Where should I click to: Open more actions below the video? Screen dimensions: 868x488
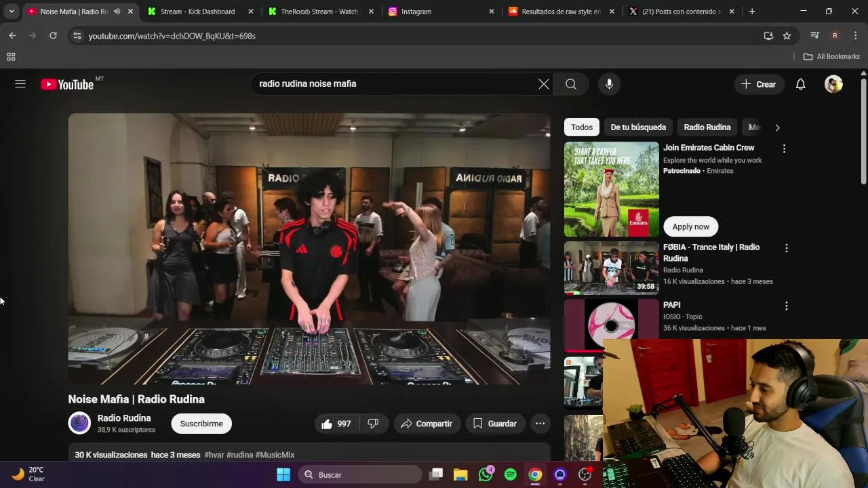pyautogui.click(x=540, y=424)
